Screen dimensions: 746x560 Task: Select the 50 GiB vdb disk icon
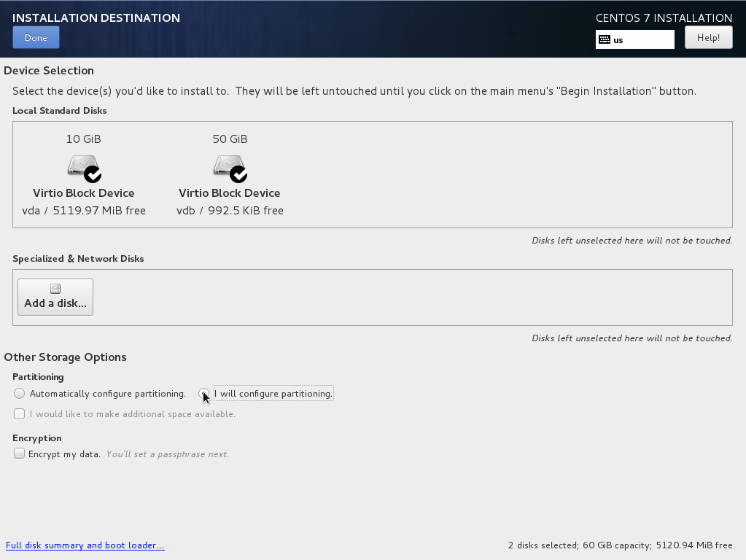(230, 168)
